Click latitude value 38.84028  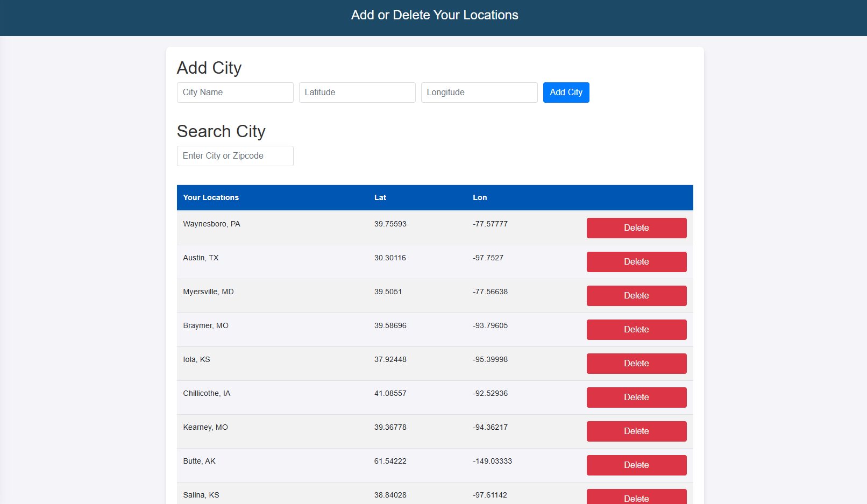click(x=390, y=495)
